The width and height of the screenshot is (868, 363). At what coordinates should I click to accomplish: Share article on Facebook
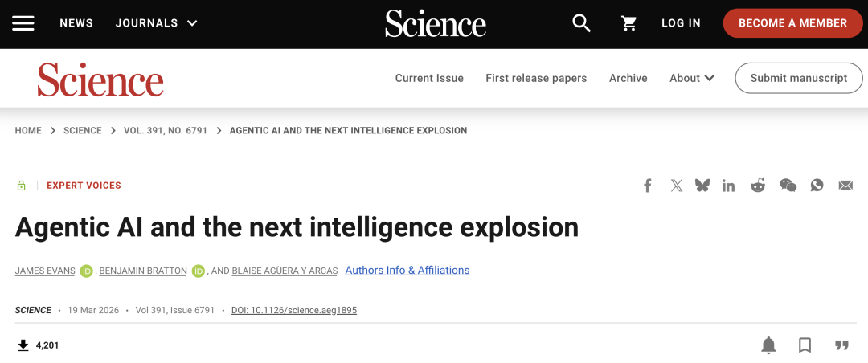pos(647,186)
